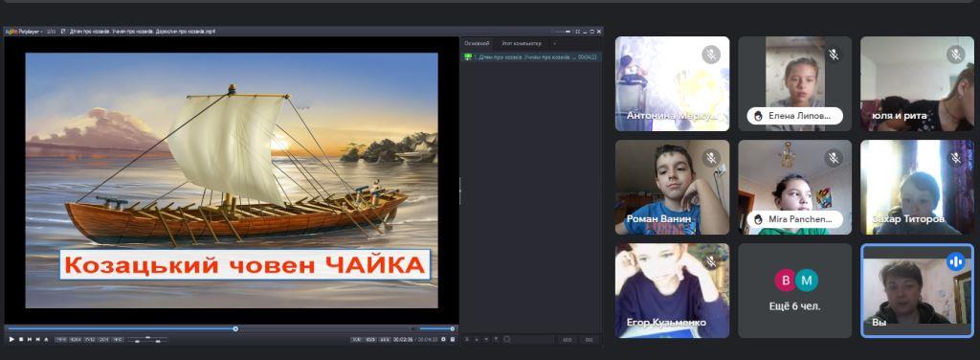Viewport: 980px width, 360px height.
Task: Click the video seek bar handle
Action: [235, 328]
